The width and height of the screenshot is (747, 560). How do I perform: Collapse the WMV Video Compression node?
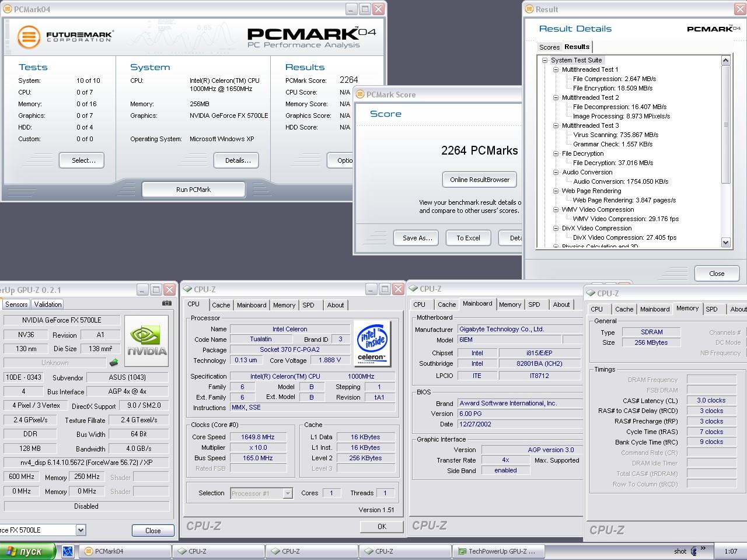556,209
